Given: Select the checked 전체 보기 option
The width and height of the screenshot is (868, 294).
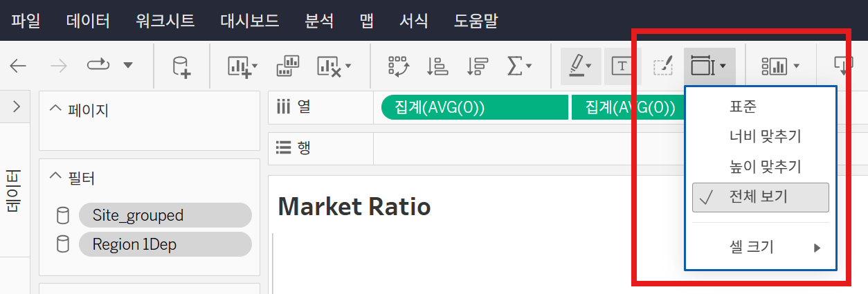Looking at the screenshot, I should (x=760, y=197).
